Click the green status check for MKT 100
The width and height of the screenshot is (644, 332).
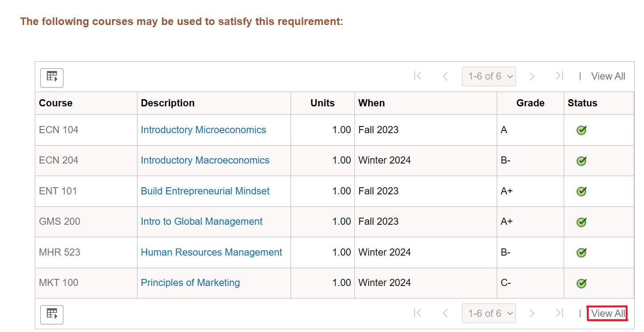click(581, 283)
